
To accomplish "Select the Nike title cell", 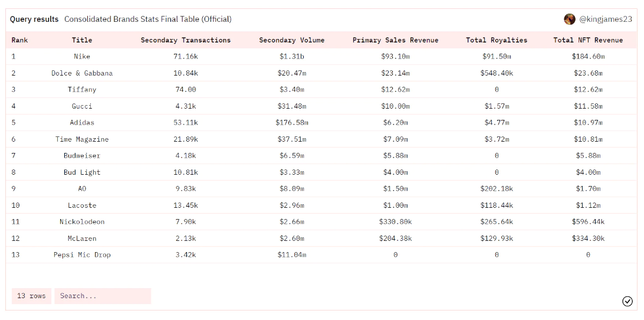I will click(x=82, y=57).
